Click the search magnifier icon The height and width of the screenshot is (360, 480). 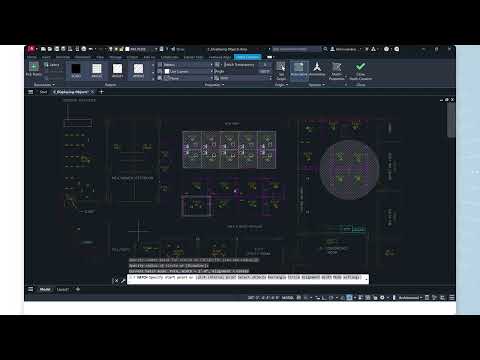coord(325,49)
